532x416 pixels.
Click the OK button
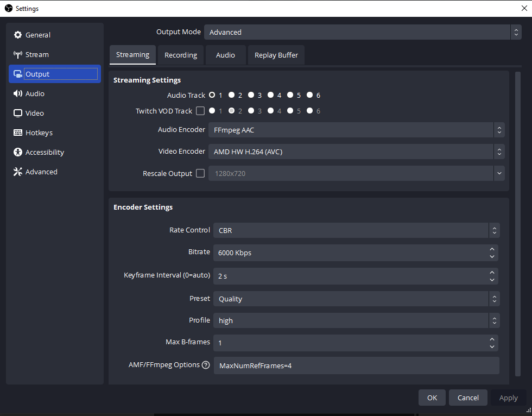[432, 398]
